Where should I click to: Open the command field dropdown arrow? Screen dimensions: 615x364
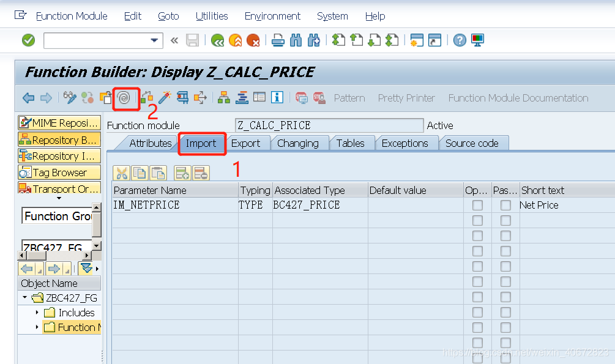click(154, 40)
